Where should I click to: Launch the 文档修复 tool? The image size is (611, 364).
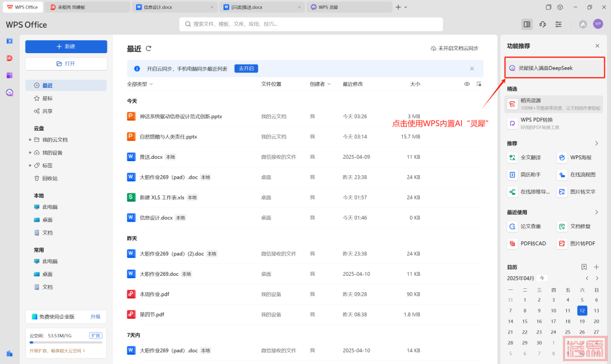575,226
